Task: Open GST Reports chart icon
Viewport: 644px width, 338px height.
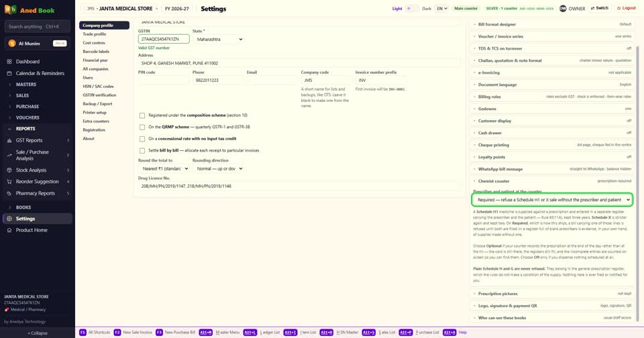Action: pyautogui.click(x=9, y=140)
